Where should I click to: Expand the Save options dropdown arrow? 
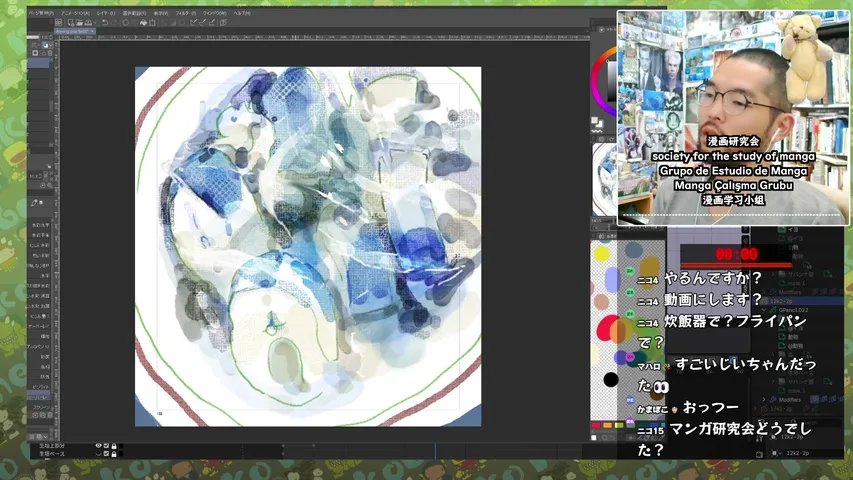point(95,23)
